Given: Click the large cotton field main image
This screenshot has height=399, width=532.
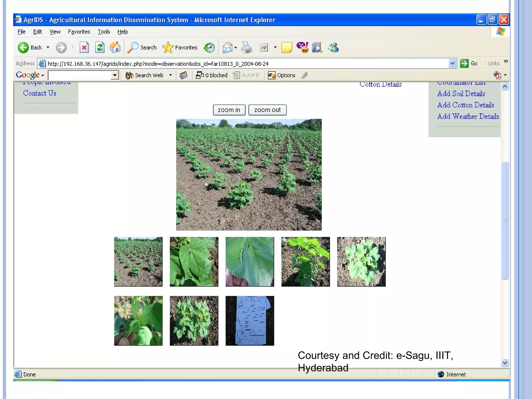Looking at the screenshot, I should tap(249, 175).
